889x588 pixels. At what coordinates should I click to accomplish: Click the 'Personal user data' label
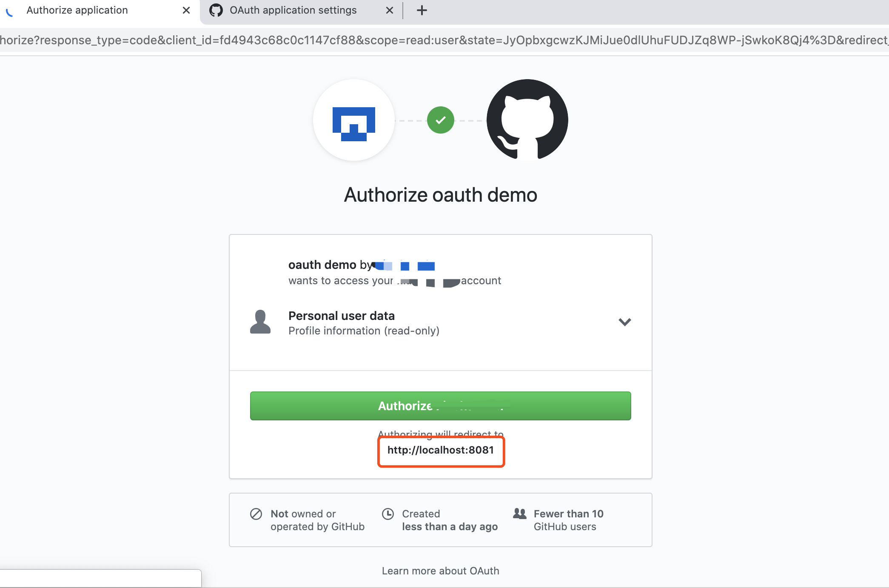coord(342,316)
